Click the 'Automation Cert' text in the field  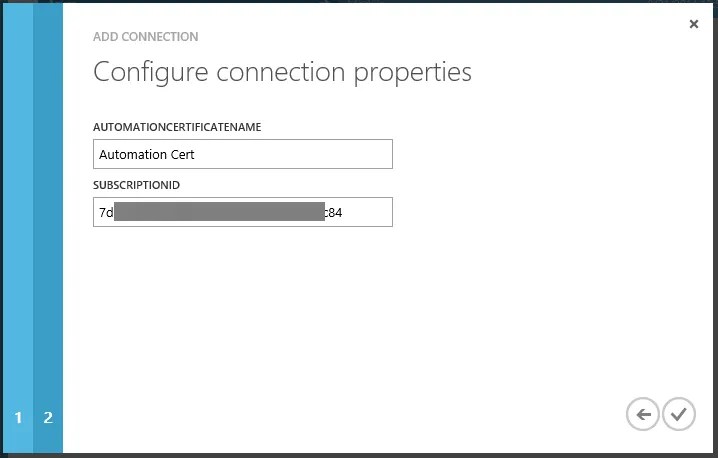[x=147, y=155]
